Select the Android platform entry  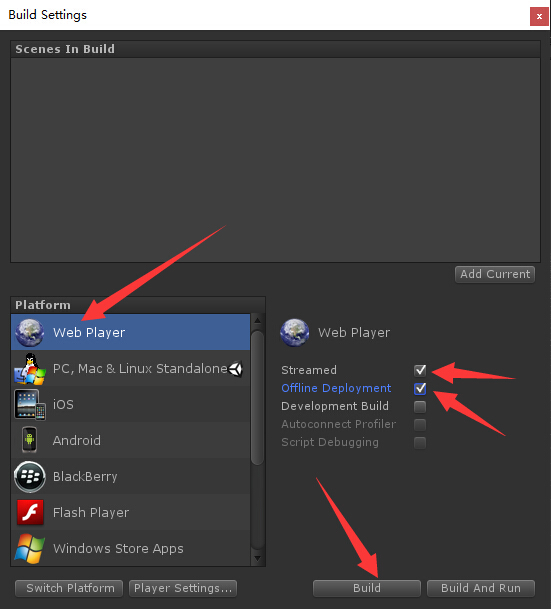point(131,440)
